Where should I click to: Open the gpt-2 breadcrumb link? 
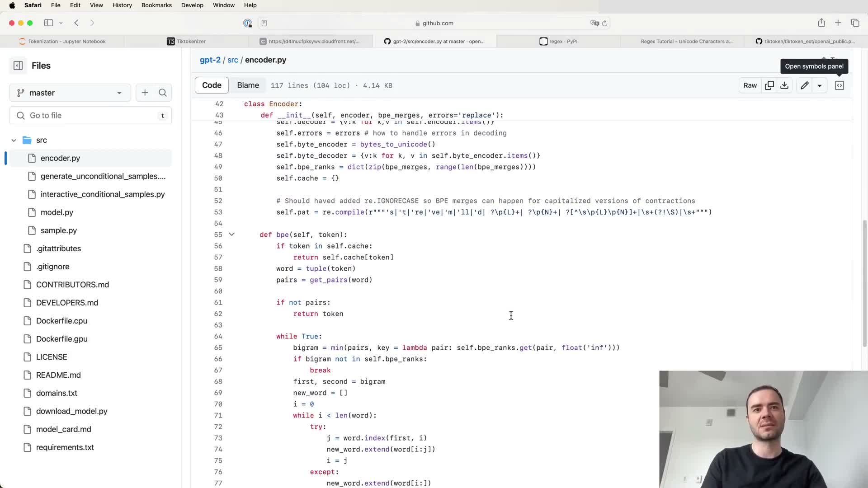tap(210, 60)
